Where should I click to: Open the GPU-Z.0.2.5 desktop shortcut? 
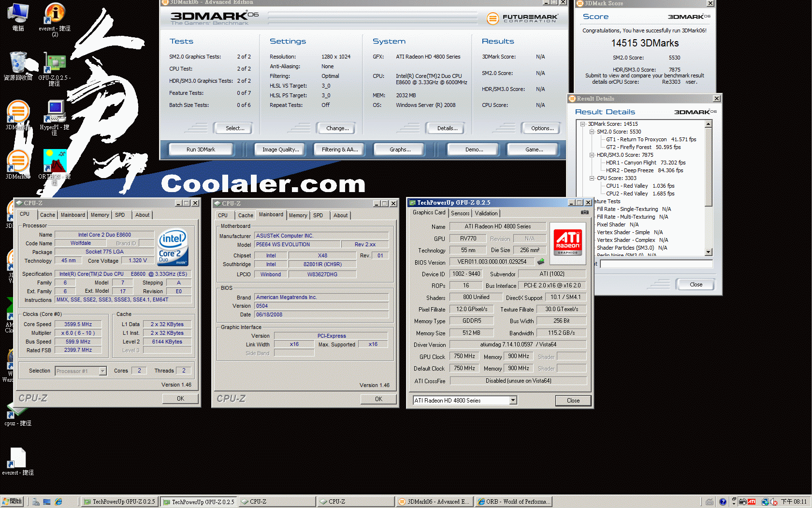55,63
